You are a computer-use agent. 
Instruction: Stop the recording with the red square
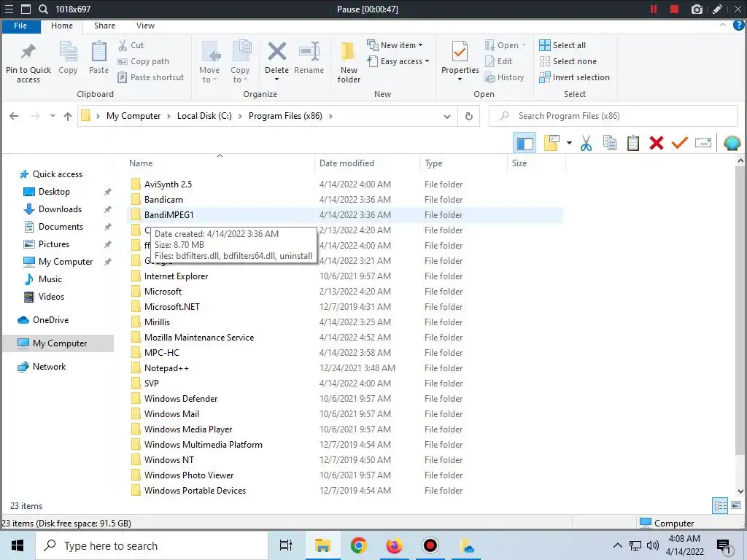(x=674, y=9)
